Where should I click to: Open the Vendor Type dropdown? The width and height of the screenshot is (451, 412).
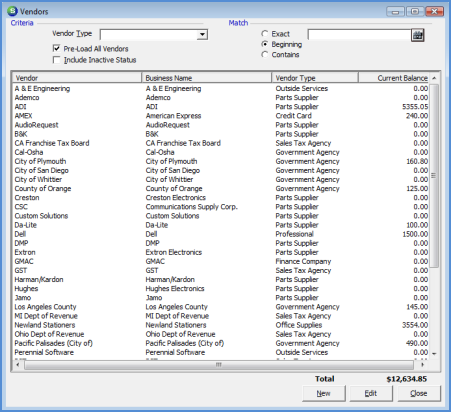click(x=202, y=35)
